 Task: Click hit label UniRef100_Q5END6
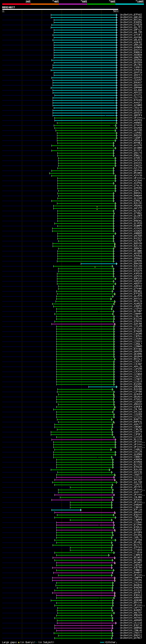131,387
